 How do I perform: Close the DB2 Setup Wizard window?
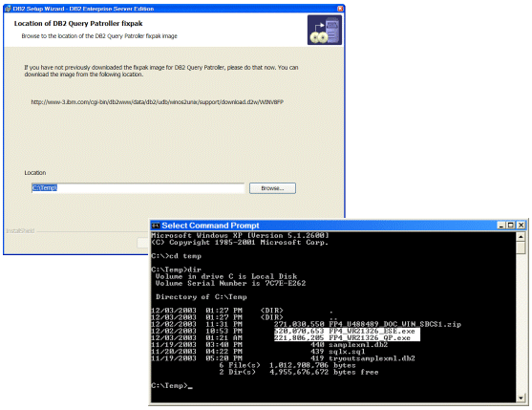pyautogui.click(x=340, y=9)
